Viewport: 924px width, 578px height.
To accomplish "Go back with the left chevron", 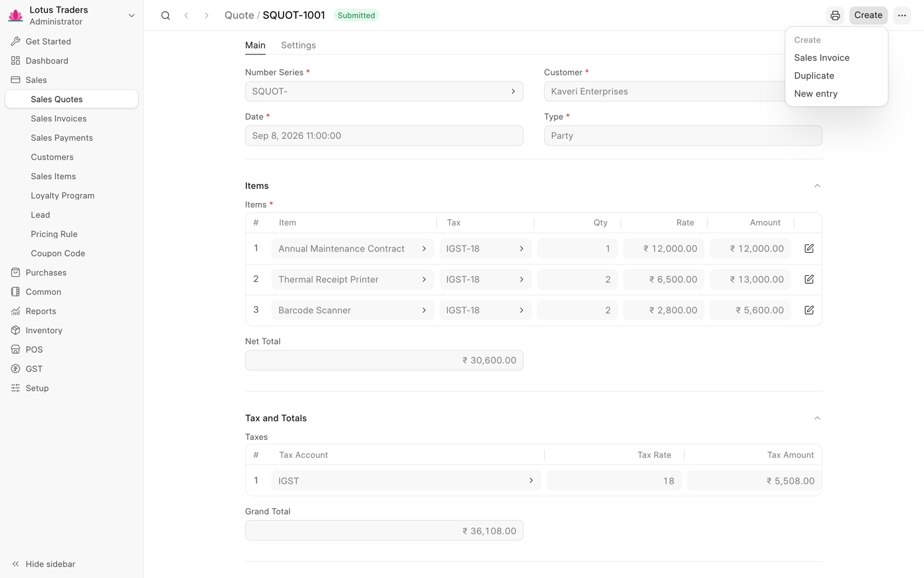I will click(x=187, y=16).
